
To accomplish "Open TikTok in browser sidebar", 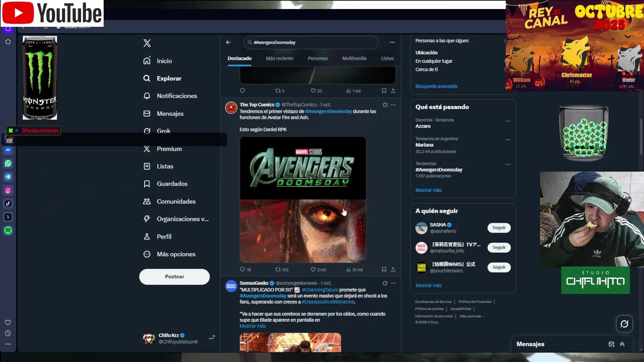I will click(8, 204).
